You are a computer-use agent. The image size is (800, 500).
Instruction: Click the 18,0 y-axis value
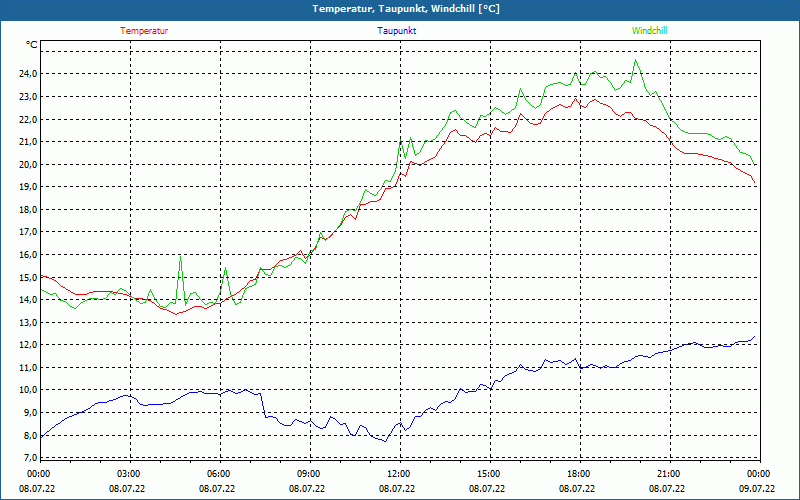pyautogui.click(x=28, y=209)
